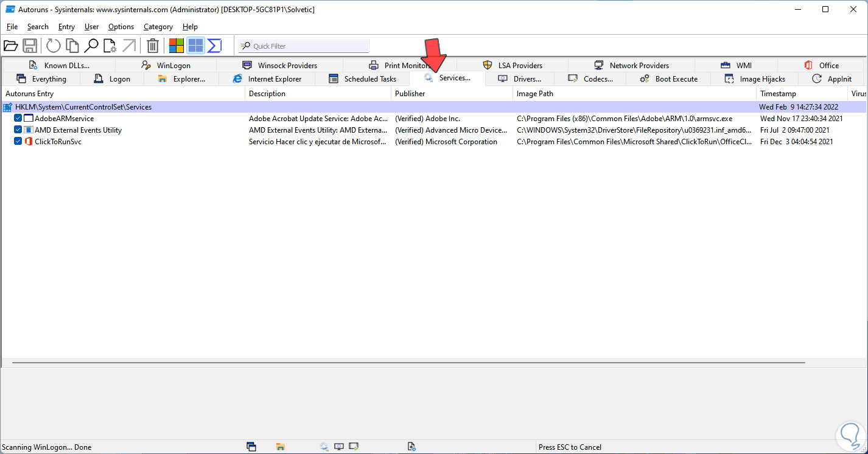Click the AdobeARMservice program icon
This screenshot has height=454, width=868.
point(29,119)
